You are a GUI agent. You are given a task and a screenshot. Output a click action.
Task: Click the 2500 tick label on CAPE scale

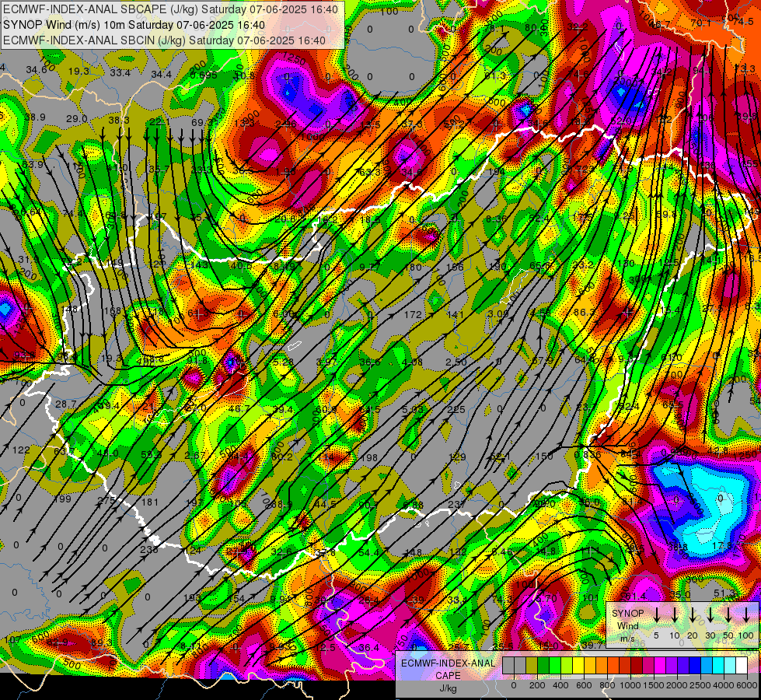pos(700,685)
